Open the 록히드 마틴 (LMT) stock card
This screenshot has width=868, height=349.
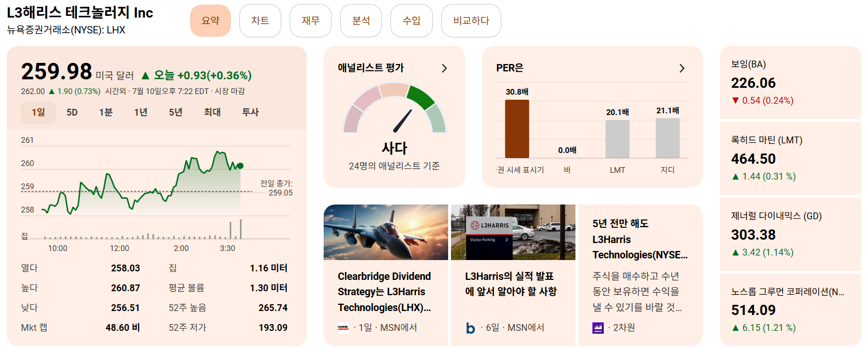(x=790, y=158)
